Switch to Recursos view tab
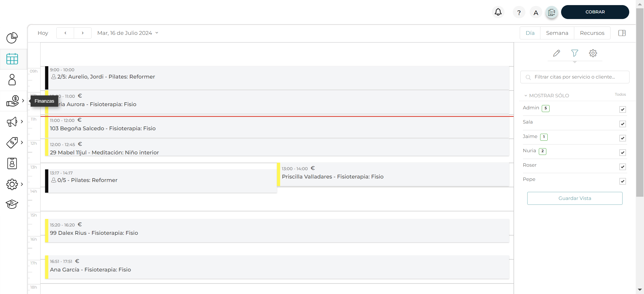The image size is (644, 294). [592, 33]
